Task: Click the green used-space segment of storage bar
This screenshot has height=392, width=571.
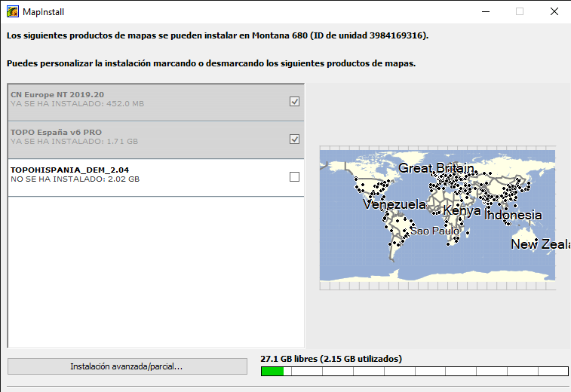Action: pos(272,372)
